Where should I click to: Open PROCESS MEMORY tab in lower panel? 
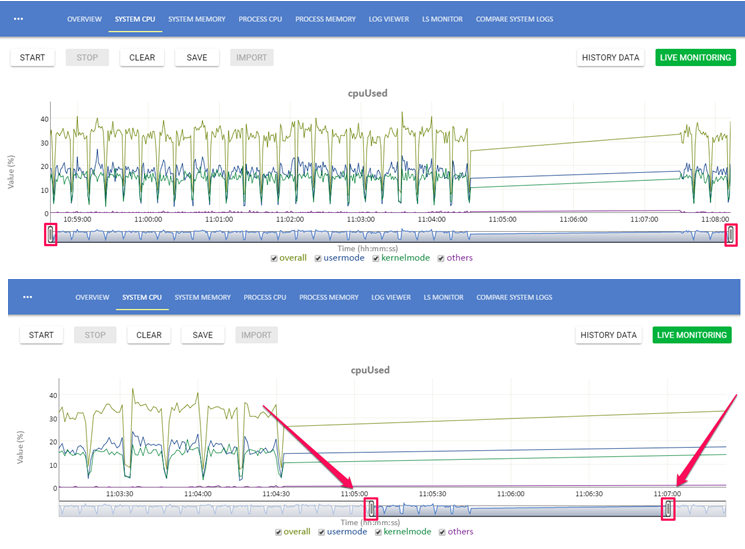[329, 297]
